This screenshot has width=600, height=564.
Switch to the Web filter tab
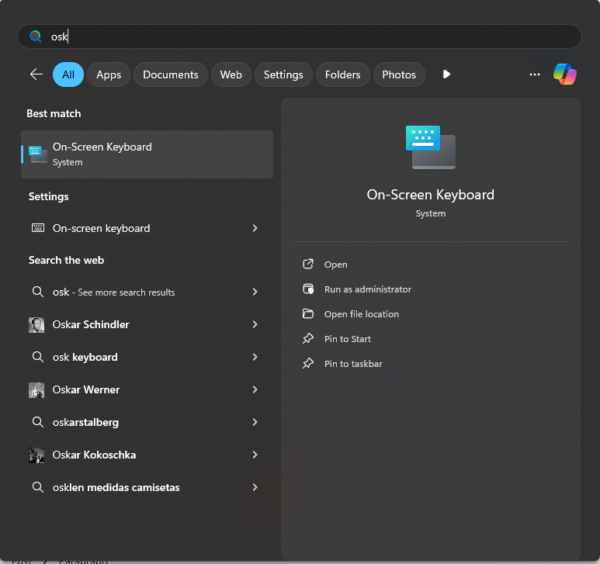click(x=231, y=75)
